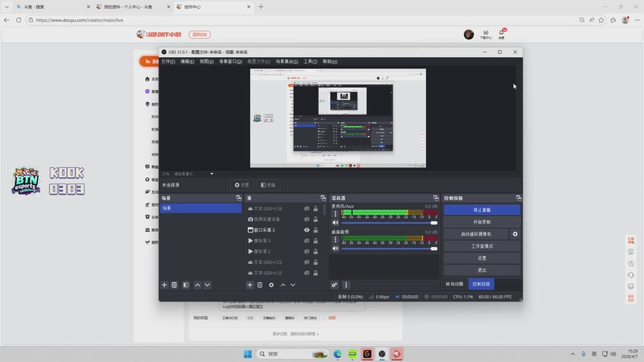Show the 媒体源 2 source
The image size is (644, 362).
(x=307, y=252)
